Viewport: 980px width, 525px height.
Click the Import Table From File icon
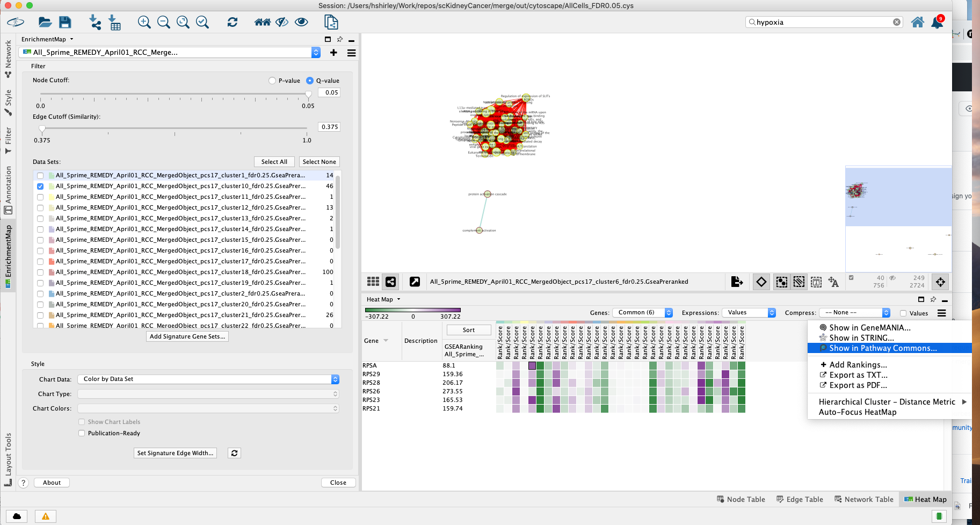point(114,22)
